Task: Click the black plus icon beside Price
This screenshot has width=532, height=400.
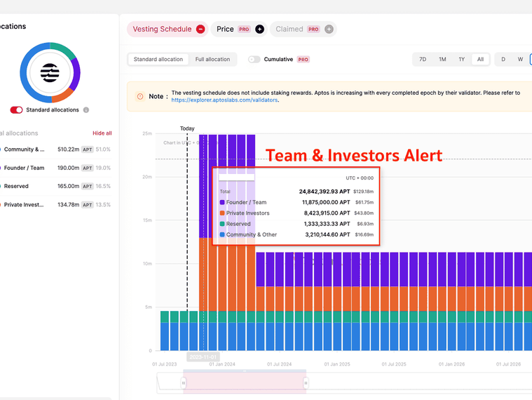Action: coord(259,29)
